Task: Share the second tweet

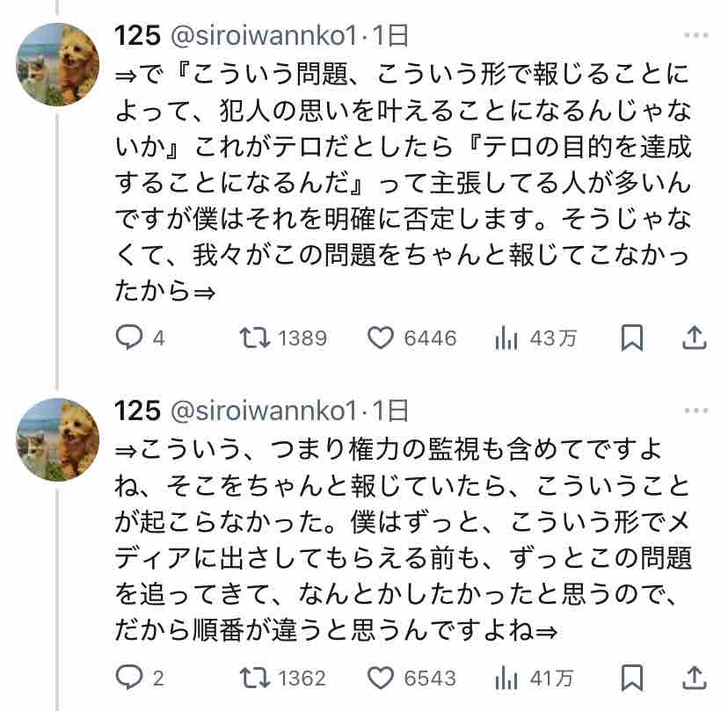Action: tap(694, 678)
